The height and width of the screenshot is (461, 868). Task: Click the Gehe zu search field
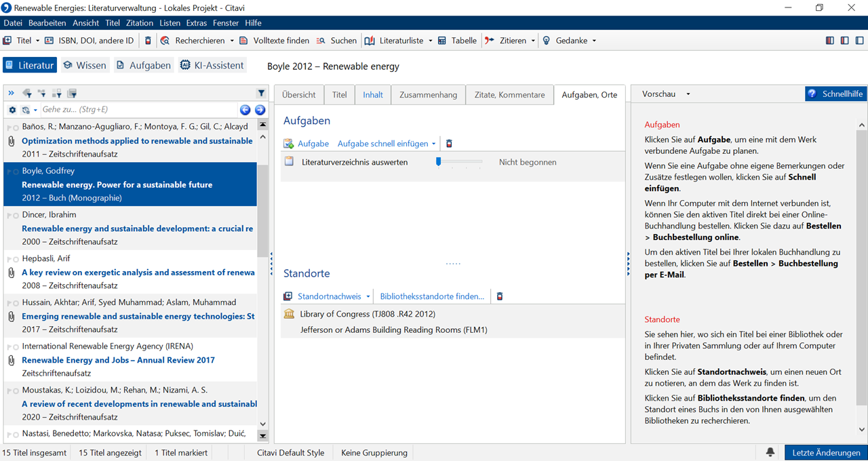click(x=136, y=110)
